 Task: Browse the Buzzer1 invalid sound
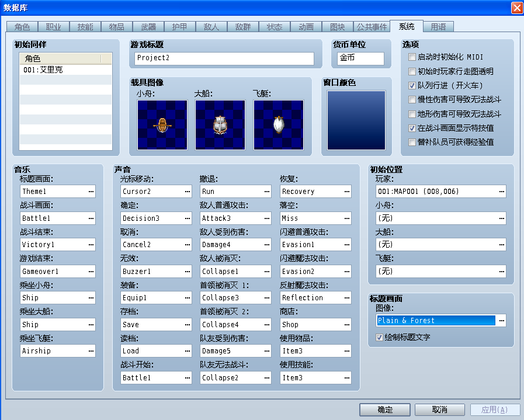click(x=188, y=271)
